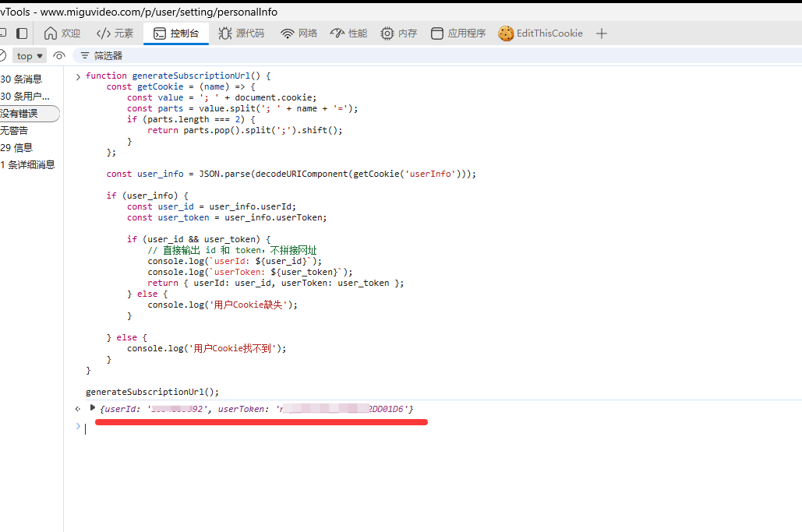Viewport: 802px width, 532px height.
Task: Open the 欢迎 (Welcome) home tab
Action: point(62,33)
